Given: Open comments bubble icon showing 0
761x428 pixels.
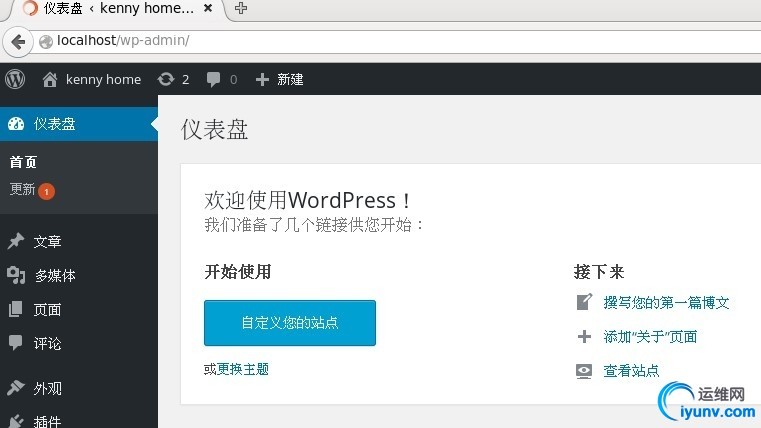Looking at the screenshot, I should tap(221, 79).
